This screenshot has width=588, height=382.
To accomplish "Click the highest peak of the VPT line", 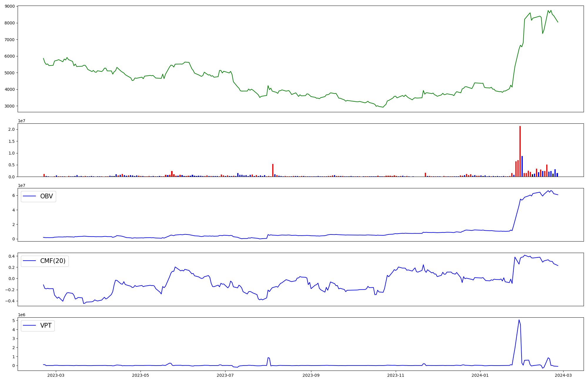I will click(x=519, y=320).
